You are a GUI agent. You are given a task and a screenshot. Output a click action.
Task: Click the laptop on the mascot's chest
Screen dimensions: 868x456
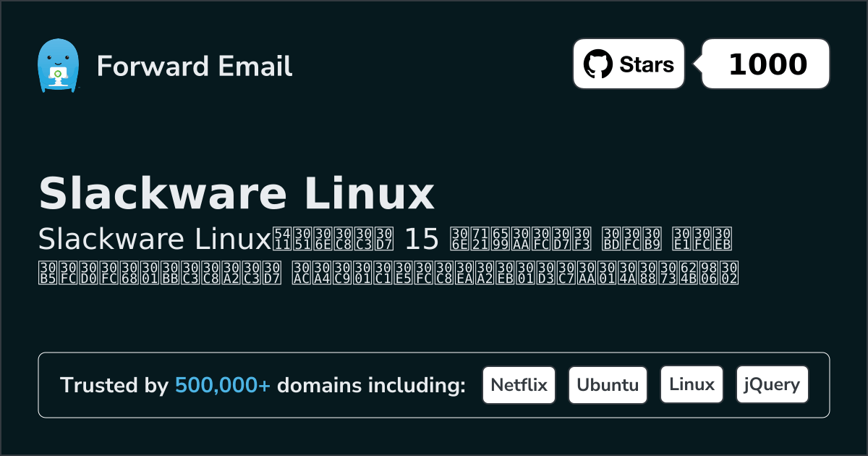click(57, 74)
